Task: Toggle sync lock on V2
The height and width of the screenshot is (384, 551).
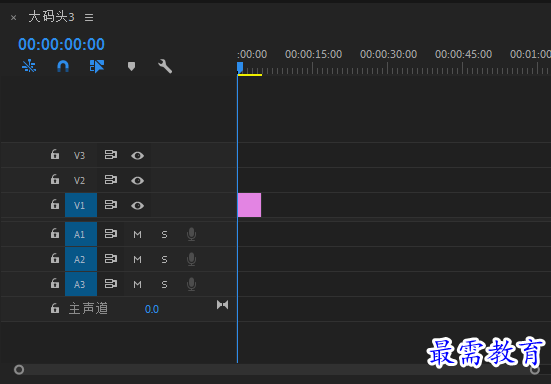Action: coord(111,180)
